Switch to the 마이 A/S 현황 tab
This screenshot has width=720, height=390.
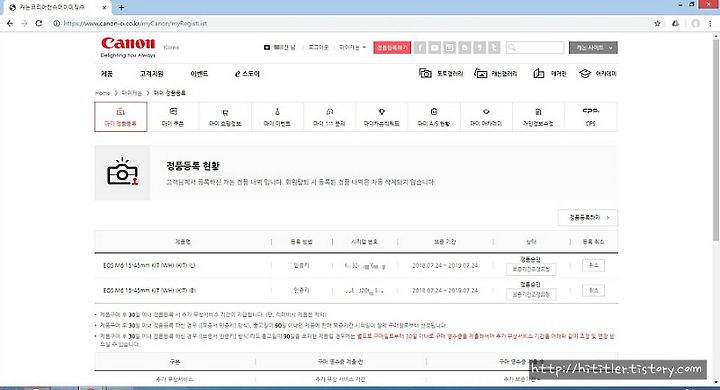[434, 117]
